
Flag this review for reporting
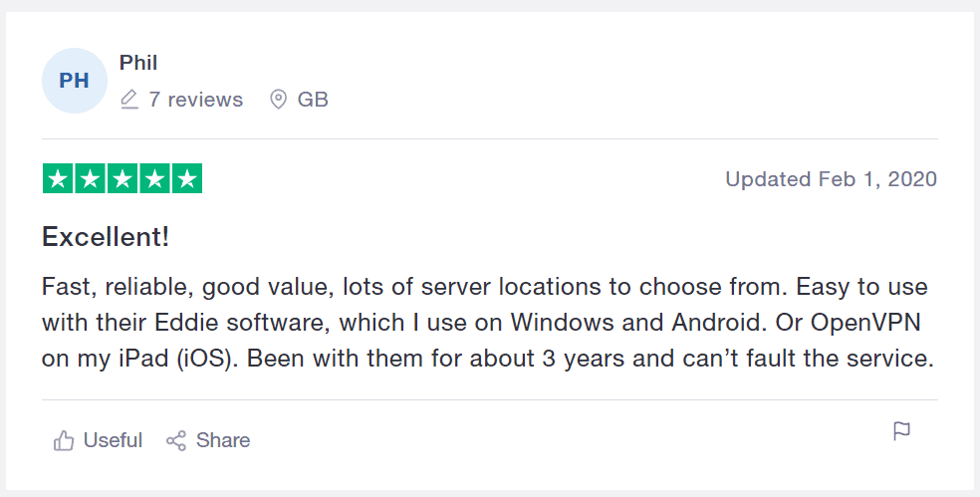pyautogui.click(x=901, y=431)
